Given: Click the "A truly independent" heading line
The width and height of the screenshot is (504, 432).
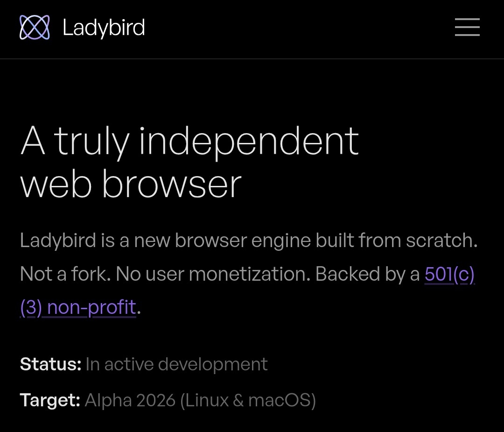Looking at the screenshot, I should pyautogui.click(x=189, y=142).
